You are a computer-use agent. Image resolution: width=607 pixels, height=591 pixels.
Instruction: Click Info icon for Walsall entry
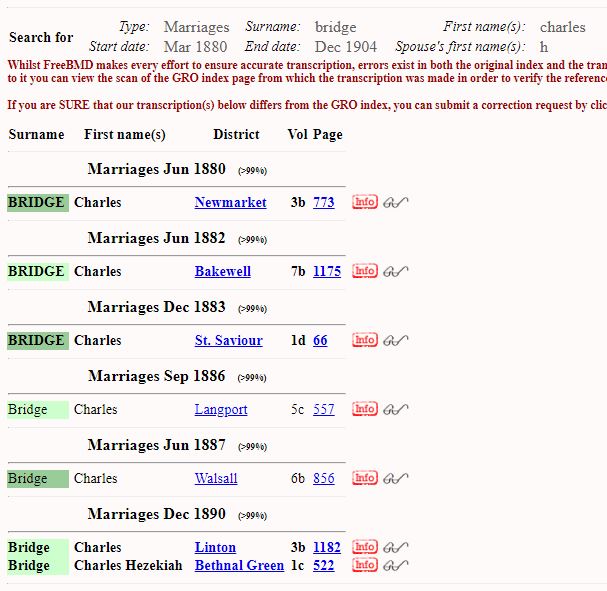[365, 478]
